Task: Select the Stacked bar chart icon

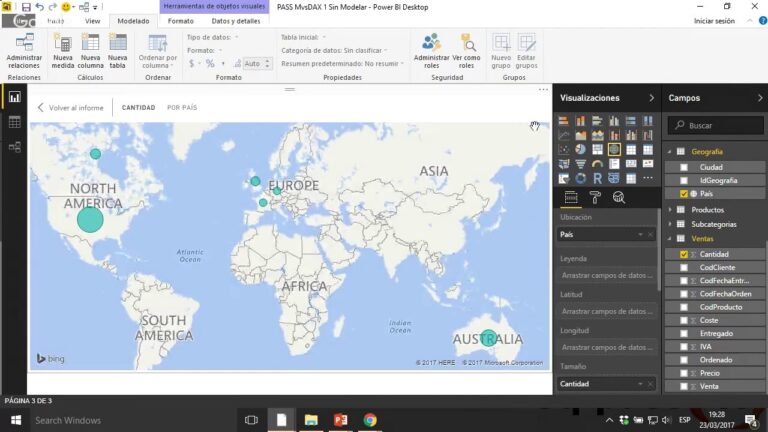Action: 564,120
